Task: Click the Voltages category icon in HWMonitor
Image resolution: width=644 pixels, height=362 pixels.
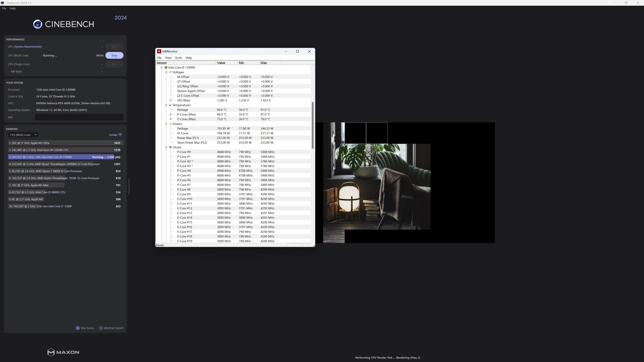Action: [x=171, y=72]
